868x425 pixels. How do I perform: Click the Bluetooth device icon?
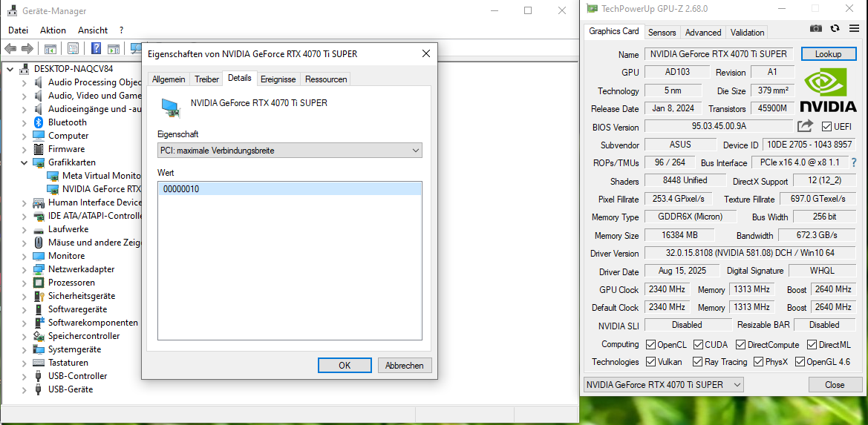(38, 122)
